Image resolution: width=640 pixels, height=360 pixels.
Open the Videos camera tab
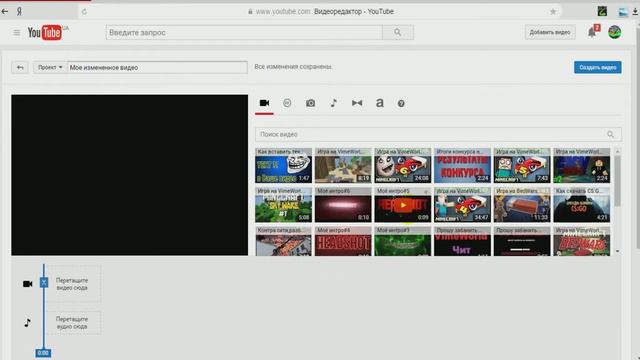[264, 103]
